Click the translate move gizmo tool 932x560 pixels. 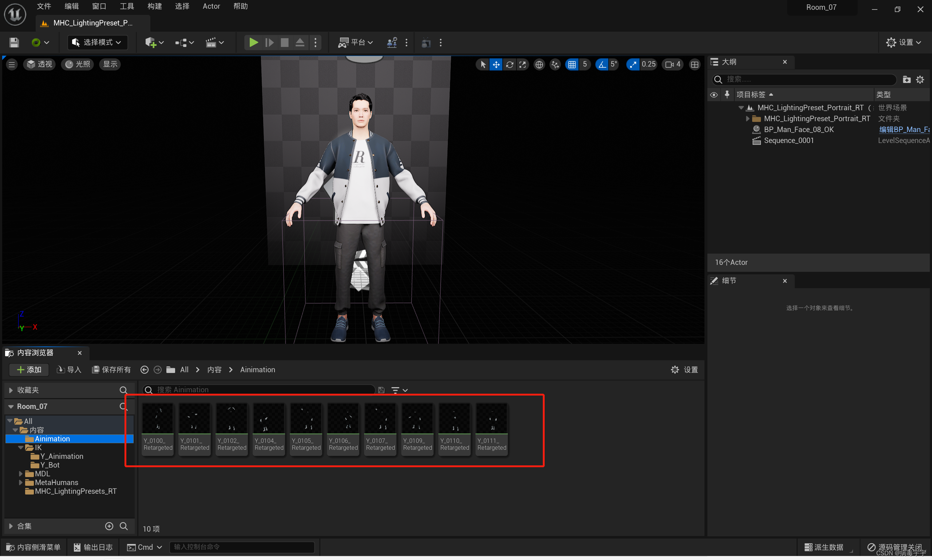pos(495,64)
